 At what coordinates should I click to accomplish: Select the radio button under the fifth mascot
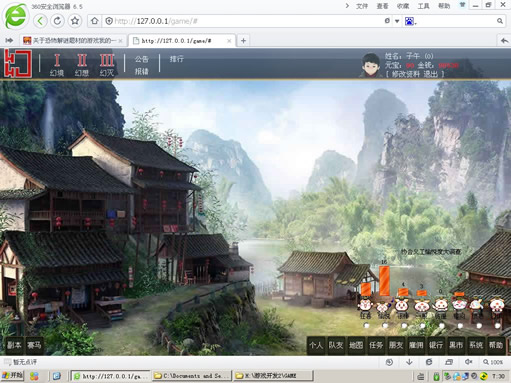click(x=441, y=325)
